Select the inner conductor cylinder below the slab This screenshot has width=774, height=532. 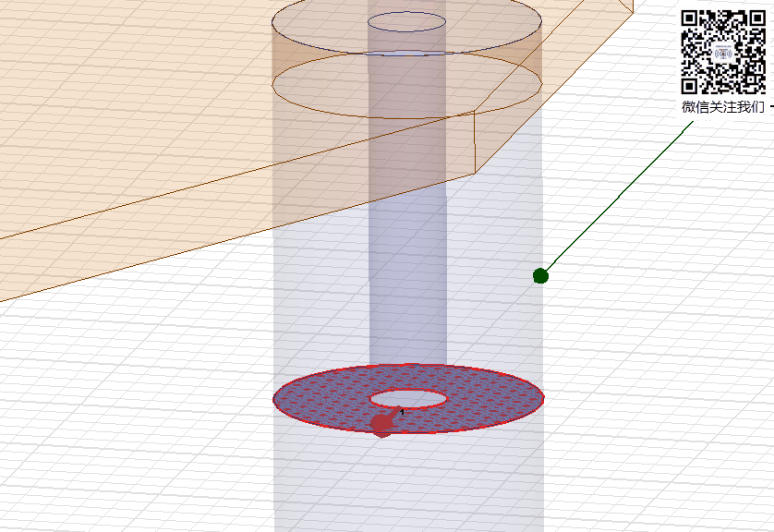pos(407,276)
